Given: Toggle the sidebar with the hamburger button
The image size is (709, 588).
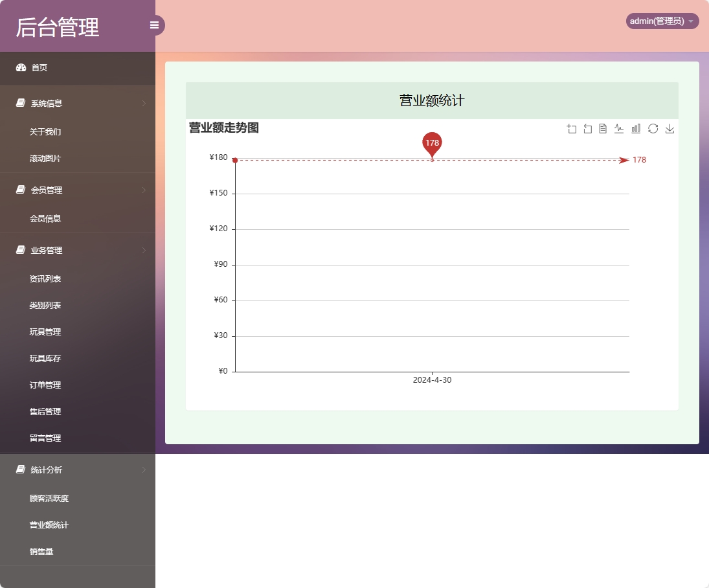Looking at the screenshot, I should click(154, 25).
